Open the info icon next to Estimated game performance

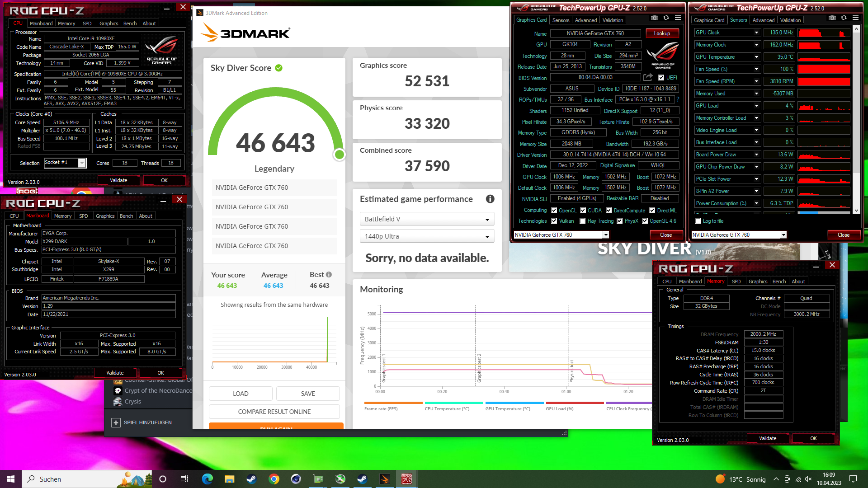click(x=490, y=199)
